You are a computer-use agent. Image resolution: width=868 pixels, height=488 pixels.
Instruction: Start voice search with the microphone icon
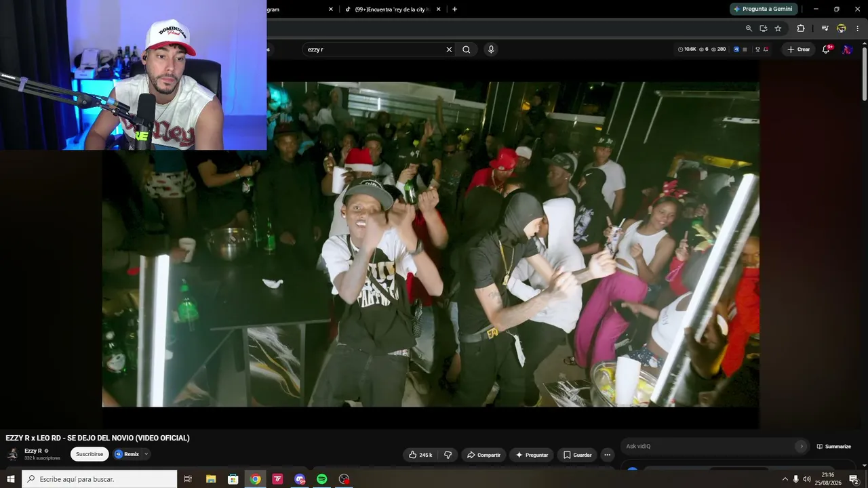(x=491, y=49)
